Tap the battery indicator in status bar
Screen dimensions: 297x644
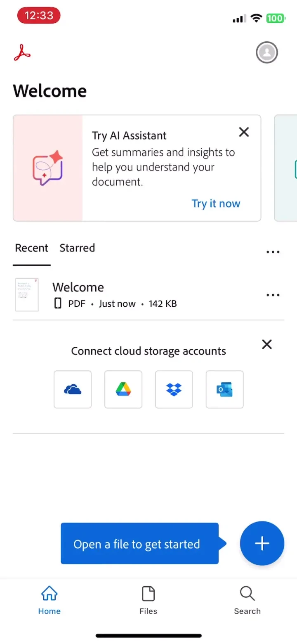click(276, 18)
